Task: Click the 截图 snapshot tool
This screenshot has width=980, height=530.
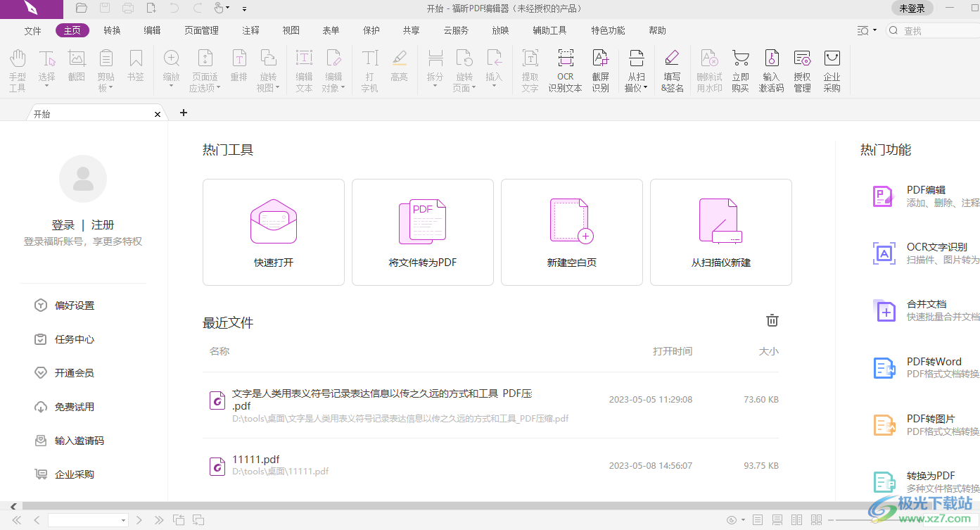Action: click(76, 65)
